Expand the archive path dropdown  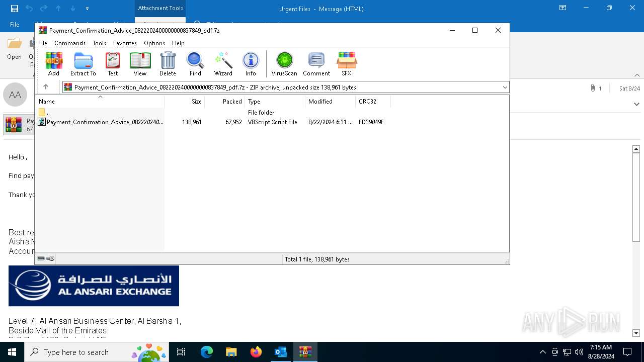[x=505, y=87]
